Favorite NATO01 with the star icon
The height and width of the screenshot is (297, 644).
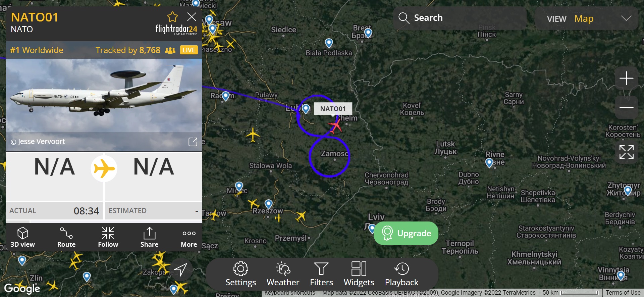click(172, 17)
